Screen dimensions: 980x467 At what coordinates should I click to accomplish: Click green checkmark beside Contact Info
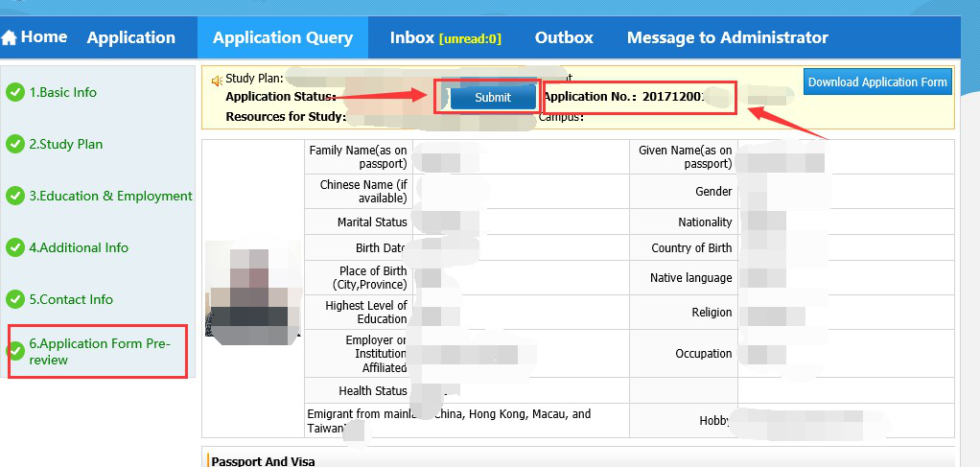coord(15,300)
